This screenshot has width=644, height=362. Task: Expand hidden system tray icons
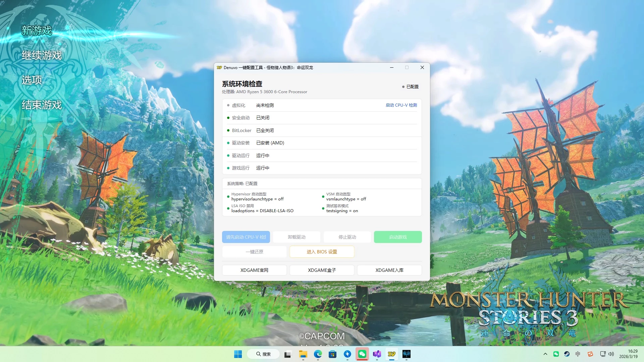click(545, 354)
